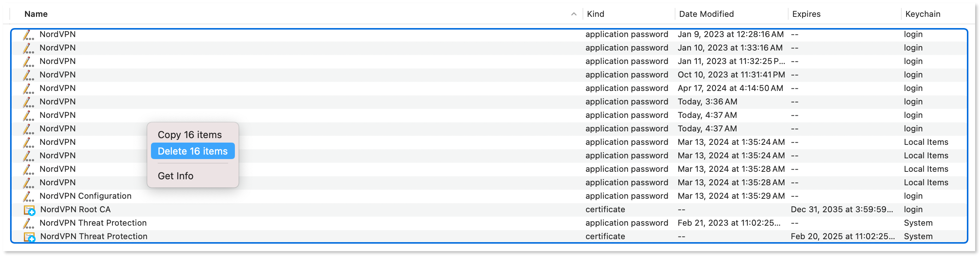Click the key icon on the NordVPN Threat Protection password row
The image size is (980, 256).
pos(28,223)
